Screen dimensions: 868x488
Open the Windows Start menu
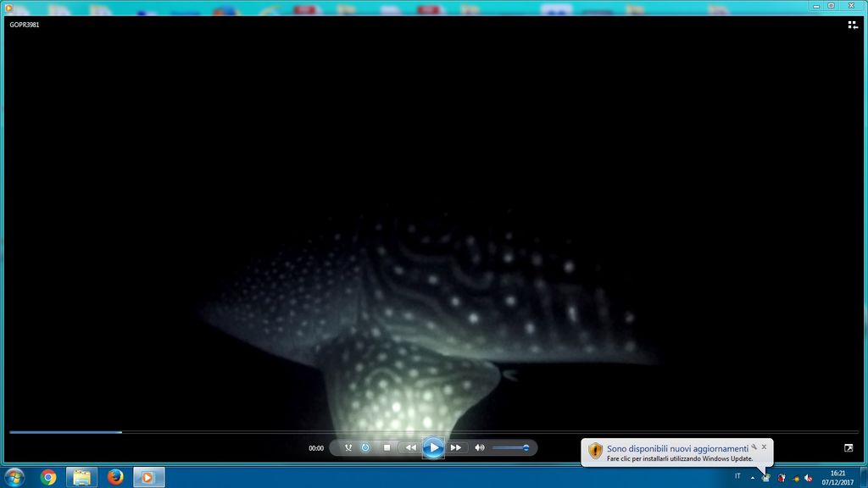[14, 477]
